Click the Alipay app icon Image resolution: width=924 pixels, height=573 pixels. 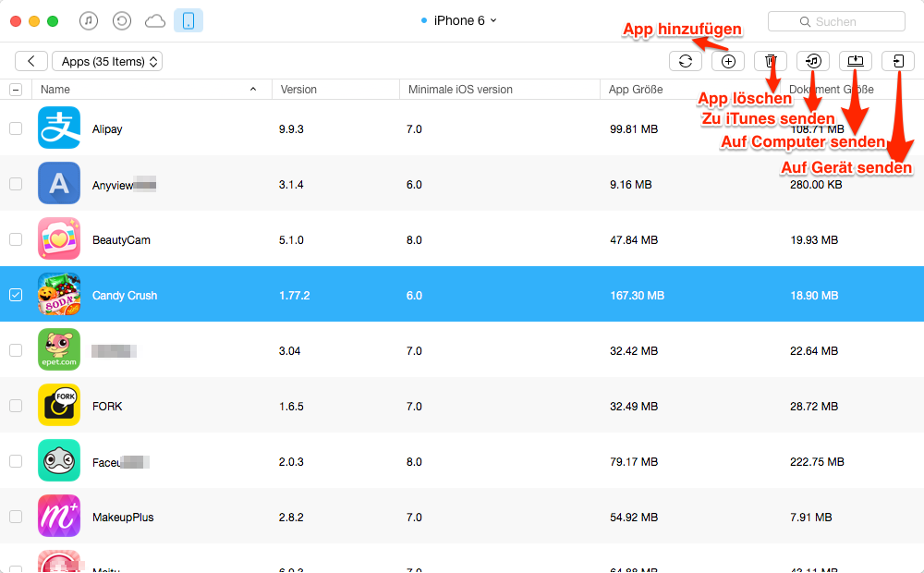pyautogui.click(x=59, y=128)
